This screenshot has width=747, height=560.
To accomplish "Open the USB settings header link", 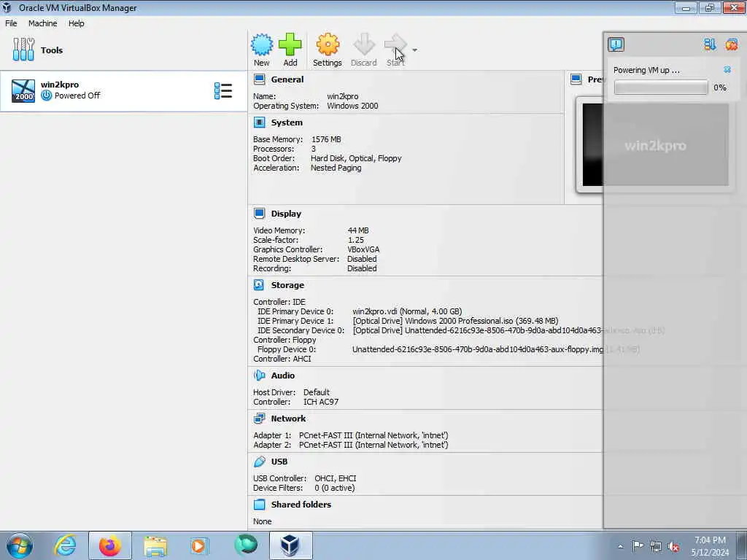I will pyautogui.click(x=279, y=462).
